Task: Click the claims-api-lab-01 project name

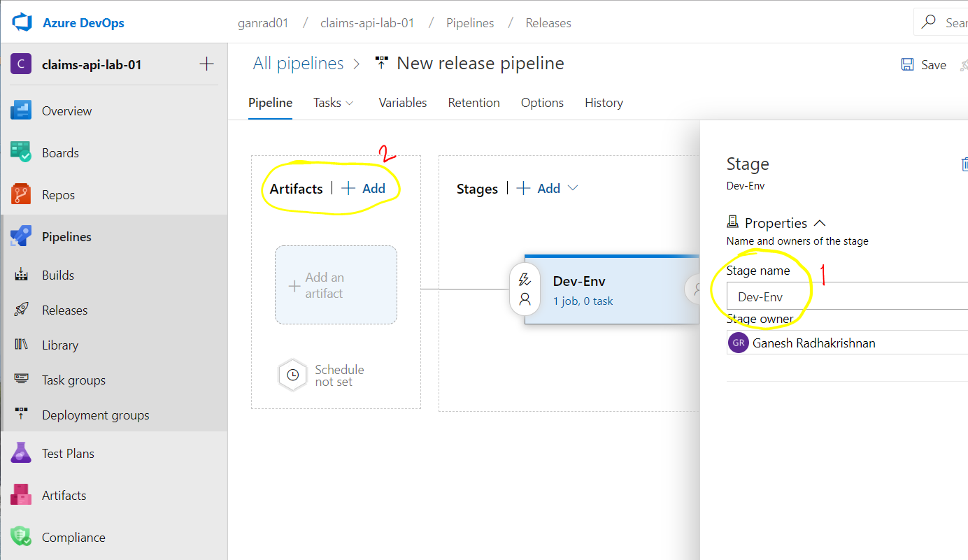Action: pyautogui.click(x=92, y=65)
